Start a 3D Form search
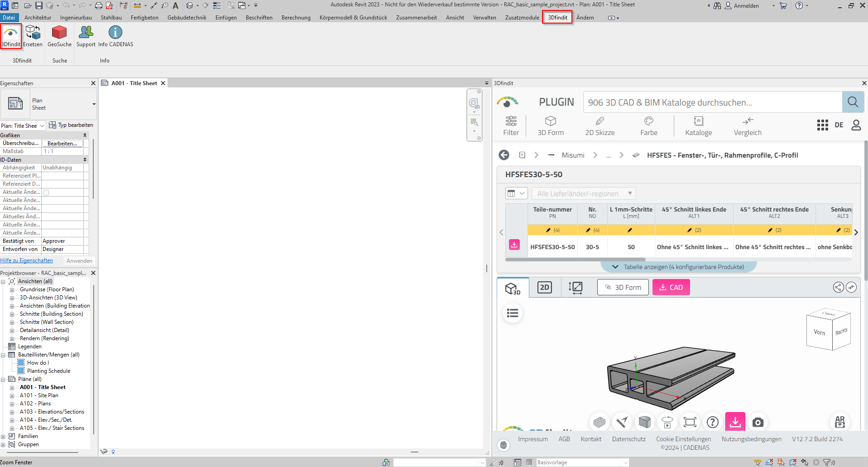Screen dimensions: 868x467 point(550,125)
